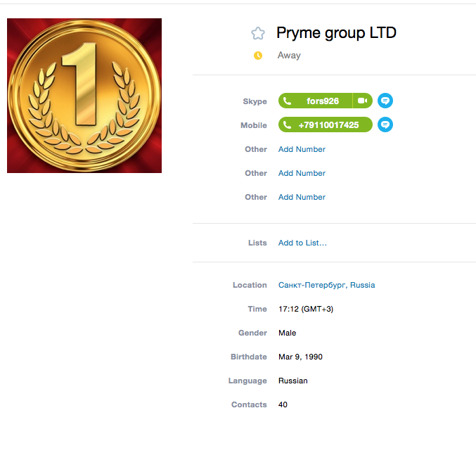Open the Add to List... link
The width and height of the screenshot is (476, 472).
[302, 243]
